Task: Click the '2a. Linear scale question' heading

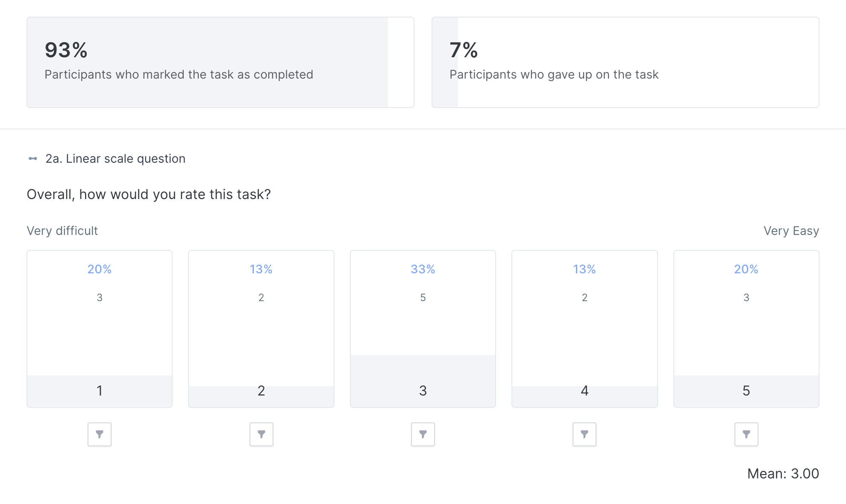Action: (x=115, y=158)
